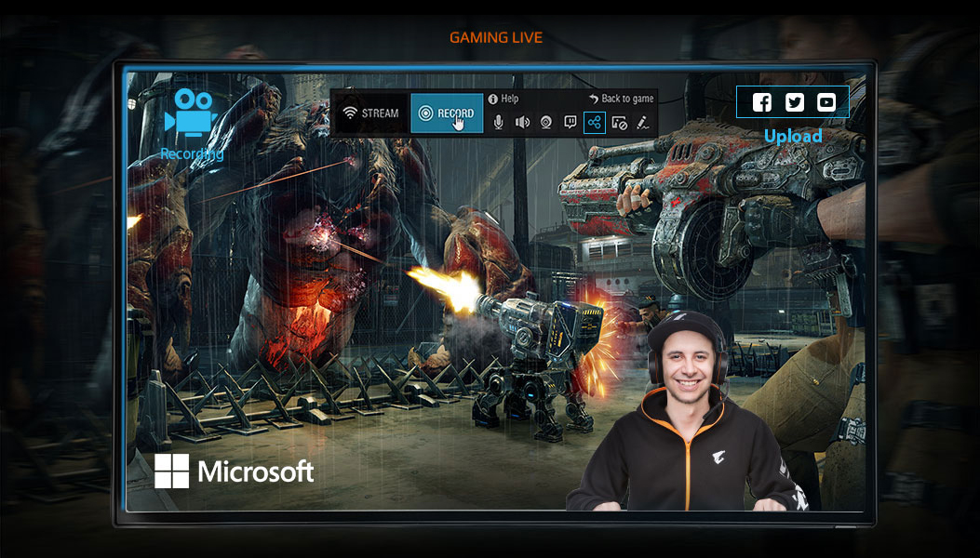
Task: Share the stream to Twitter
Action: [x=794, y=101]
